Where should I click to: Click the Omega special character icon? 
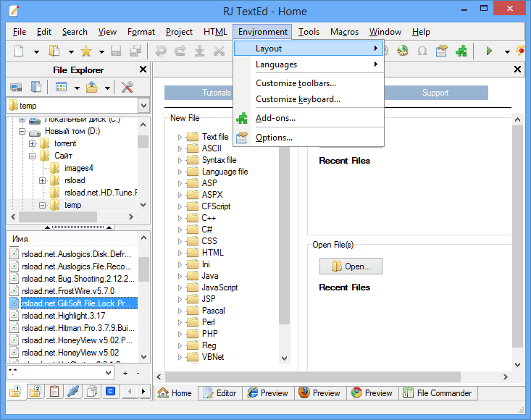click(x=422, y=51)
